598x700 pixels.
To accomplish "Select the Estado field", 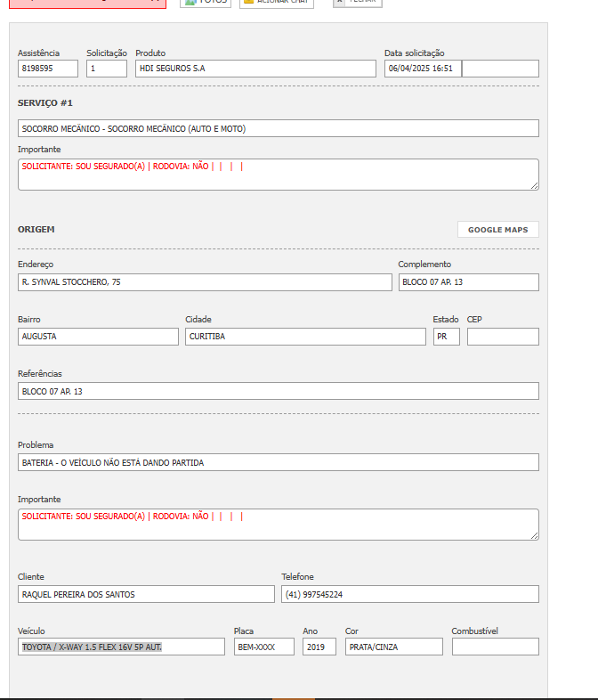I will tap(446, 337).
